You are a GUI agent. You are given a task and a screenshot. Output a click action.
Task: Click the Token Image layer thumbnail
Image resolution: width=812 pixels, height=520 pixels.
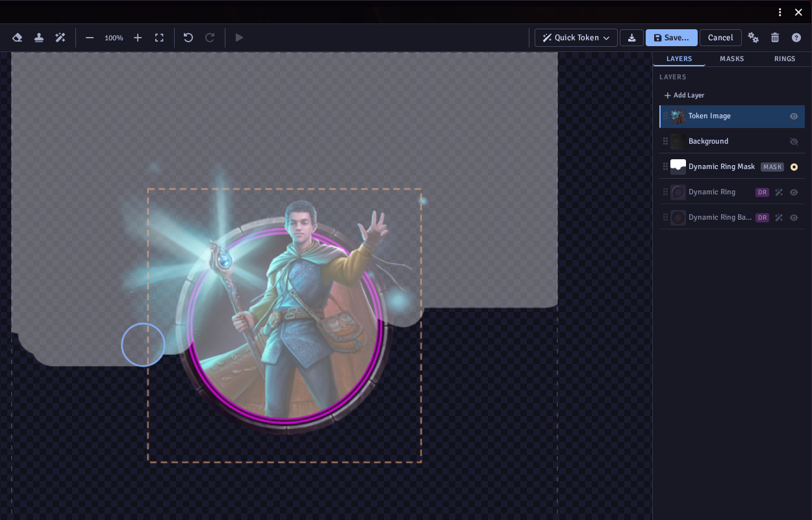point(678,116)
